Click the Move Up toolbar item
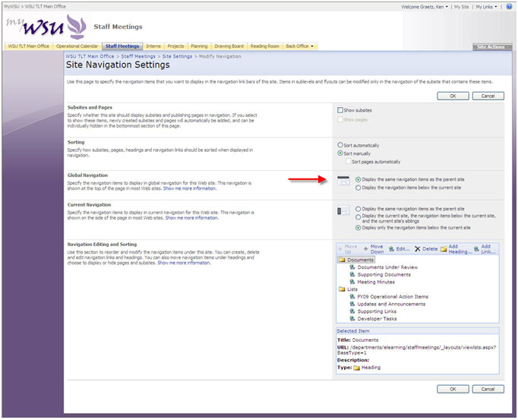This screenshot has height=420, width=518. [348, 249]
